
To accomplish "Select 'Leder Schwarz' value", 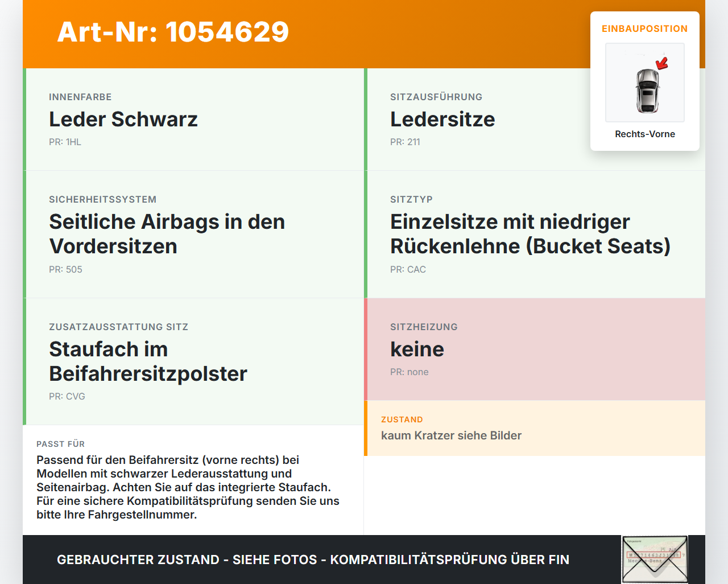I will 123,119.
